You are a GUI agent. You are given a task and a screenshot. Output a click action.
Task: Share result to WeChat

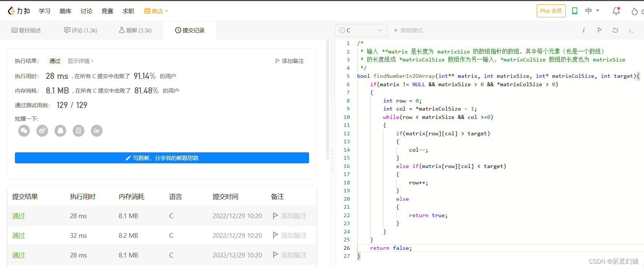[24, 131]
